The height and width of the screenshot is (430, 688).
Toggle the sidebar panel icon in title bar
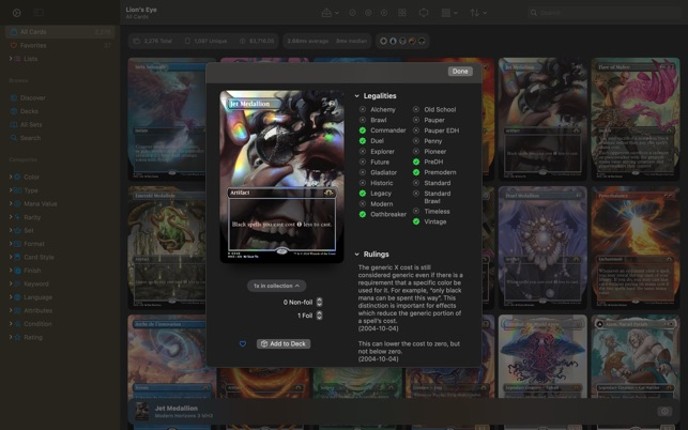coord(39,13)
